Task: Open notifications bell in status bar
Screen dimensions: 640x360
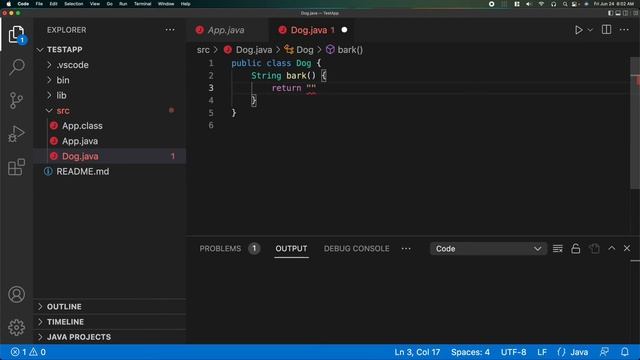Action: point(625,352)
